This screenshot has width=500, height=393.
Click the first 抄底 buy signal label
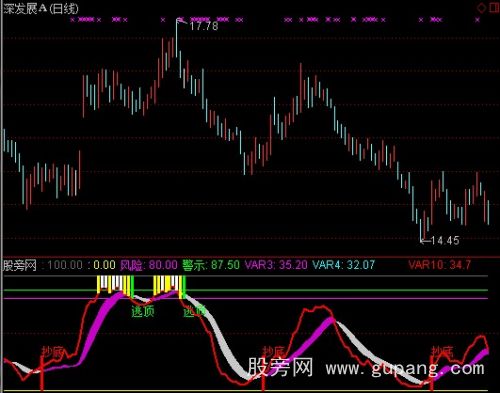click(52, 352)
